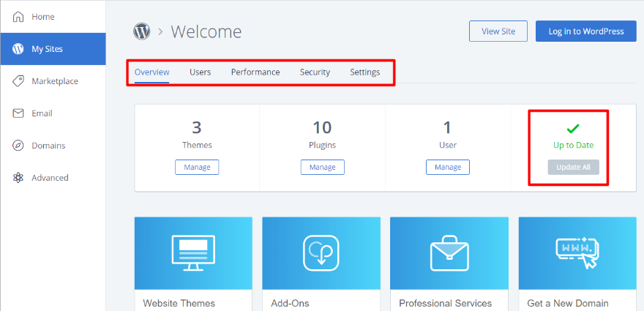Click the Website Themes monitor icon
The width and height of the screenshot is (644, 311).
point(193,253)
